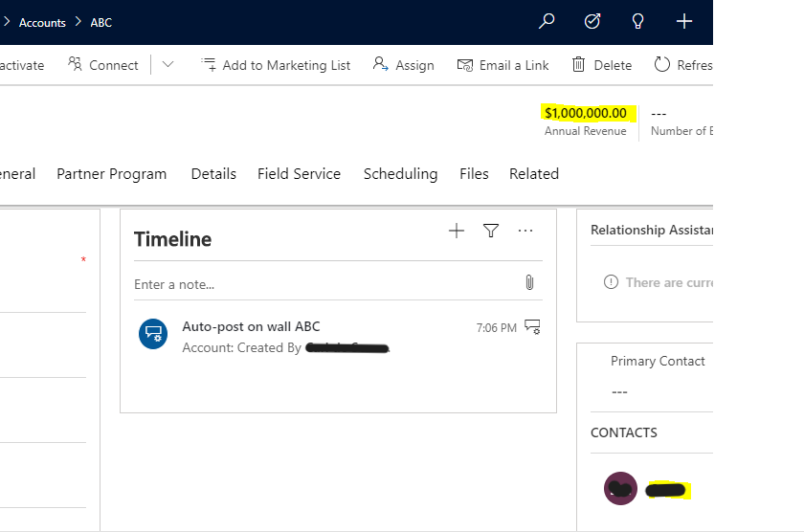This screenshot has height=532, width=804.
Task: Click the search magnifier icon
Action: pyautogui.click(x=547, y=21)
